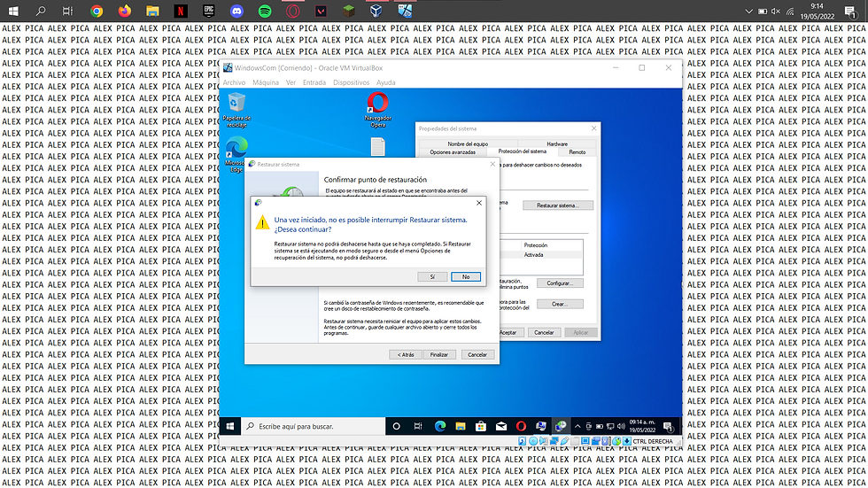
Task: Open VirtualBox Ver menu
Action: (x=291, y=82)
